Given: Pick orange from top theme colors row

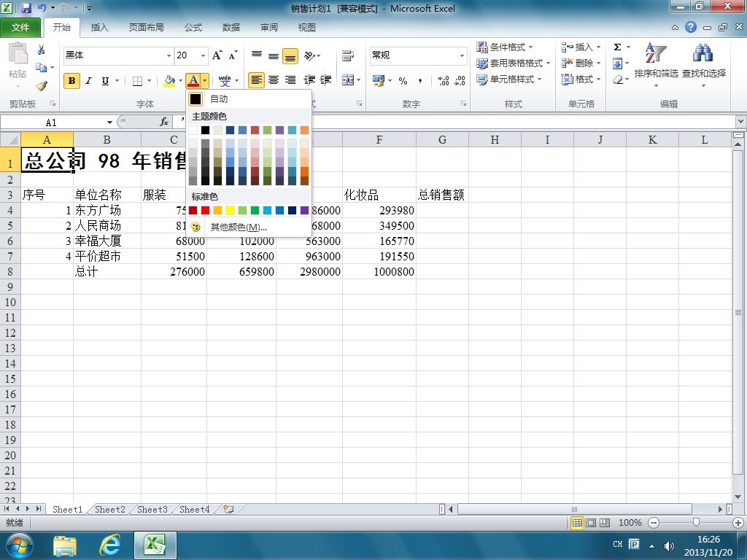Looking at the screenshot, I should point(304,130).
